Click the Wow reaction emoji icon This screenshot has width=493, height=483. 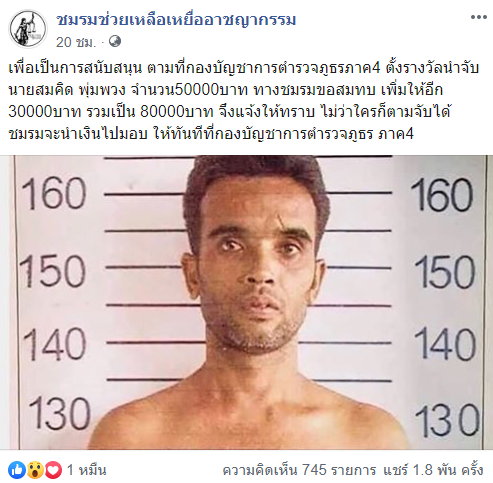[35, 470]
